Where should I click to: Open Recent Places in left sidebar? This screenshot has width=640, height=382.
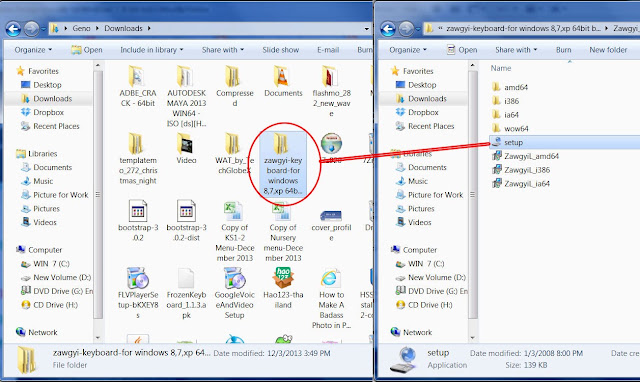coord(50,126)
